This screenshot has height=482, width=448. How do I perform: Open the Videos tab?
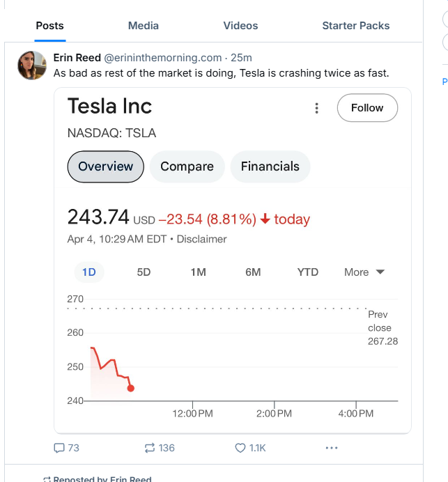pyautogui.click(x=240, y=26)
